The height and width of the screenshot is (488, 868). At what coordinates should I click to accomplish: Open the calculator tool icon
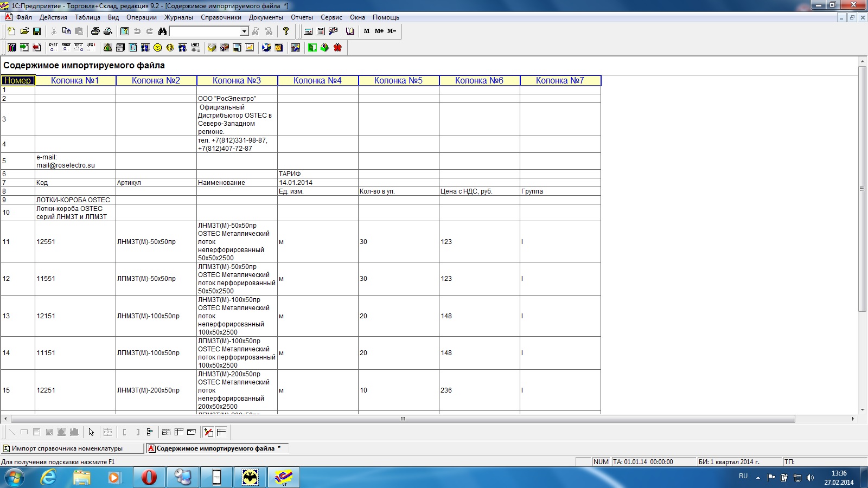(x=308, y=31)
